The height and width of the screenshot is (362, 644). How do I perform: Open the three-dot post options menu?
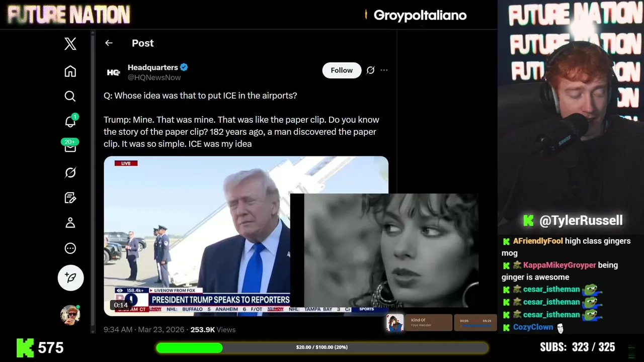point(384,70)
